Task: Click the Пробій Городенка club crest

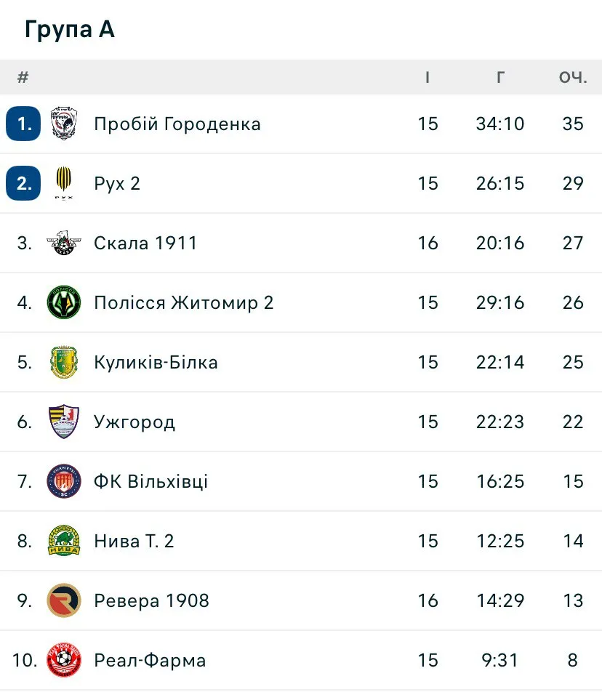Action: pyautogui.click(x=64, y=124)
